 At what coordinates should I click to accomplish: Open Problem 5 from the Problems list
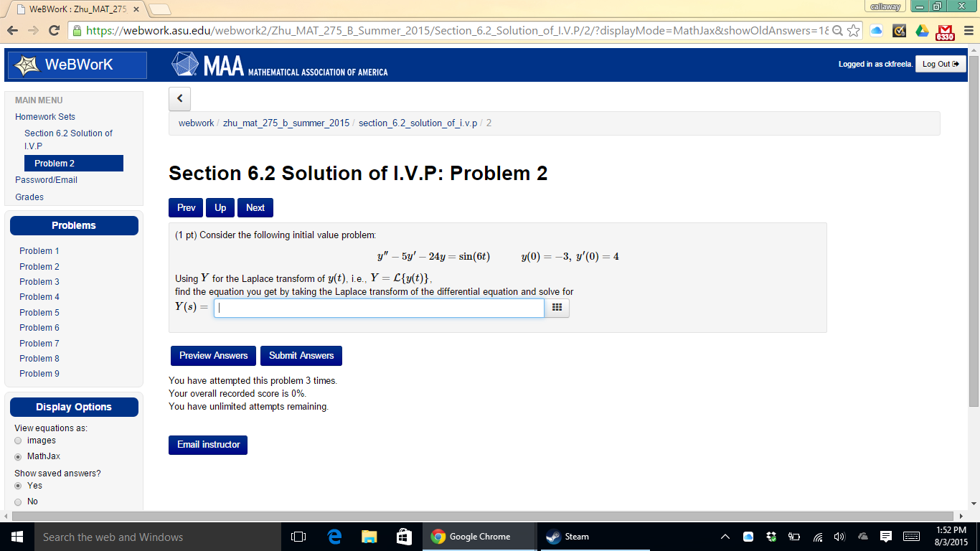[39, 312]
